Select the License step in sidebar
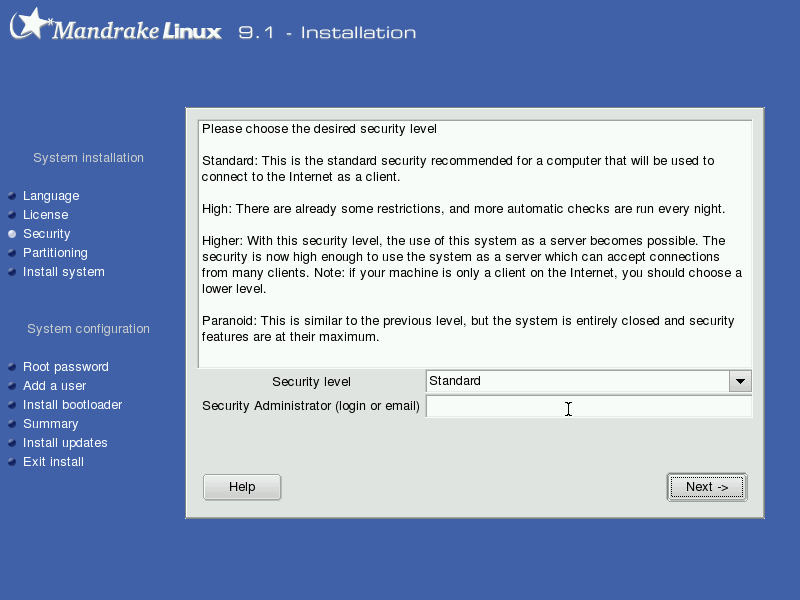The height and width of the screenshot is (600, 800). [x=45, y=215]
